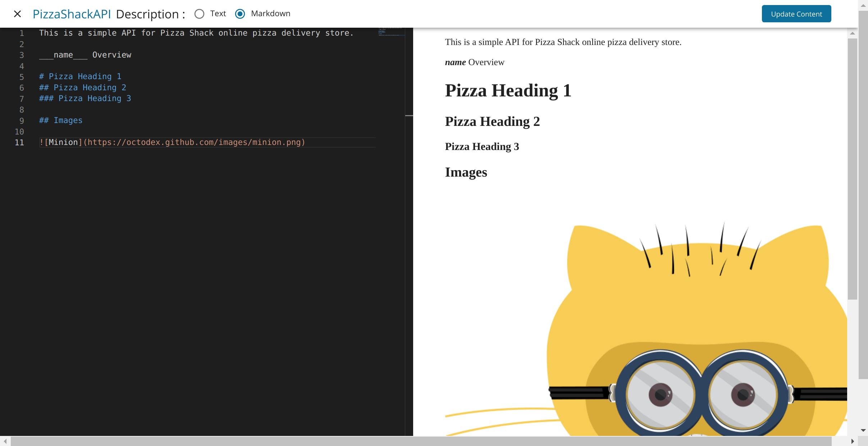Place cursor on the ## Images heading line

pos(60,120)
